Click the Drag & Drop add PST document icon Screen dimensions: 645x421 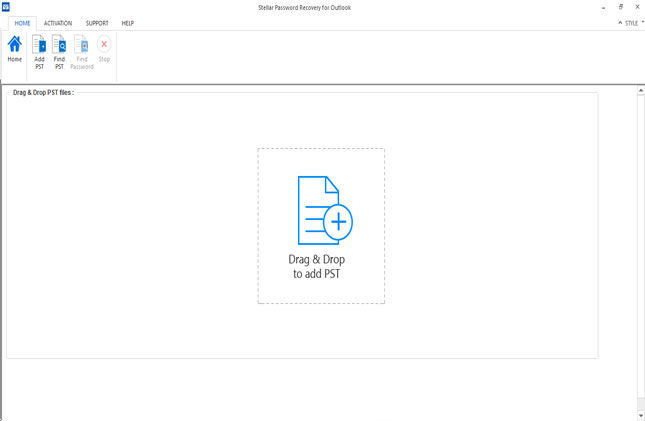[325, 210]
